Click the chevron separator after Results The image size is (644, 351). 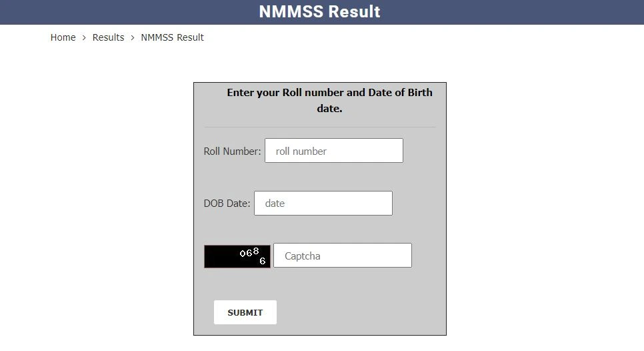coord(133,37)
